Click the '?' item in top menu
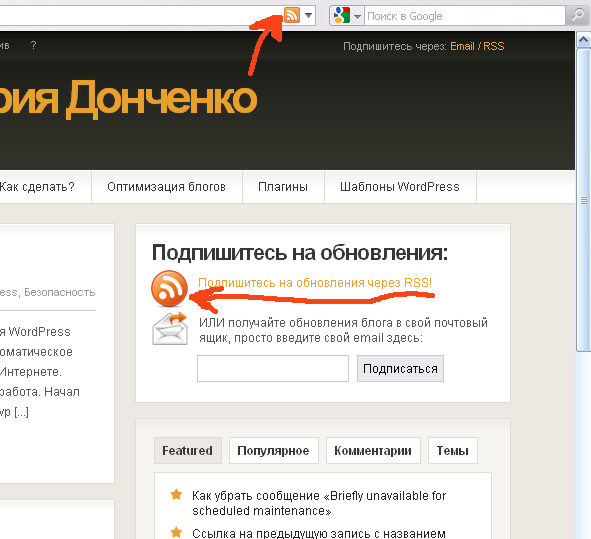This screenshot has height=539, width=591. coord(34,46)
